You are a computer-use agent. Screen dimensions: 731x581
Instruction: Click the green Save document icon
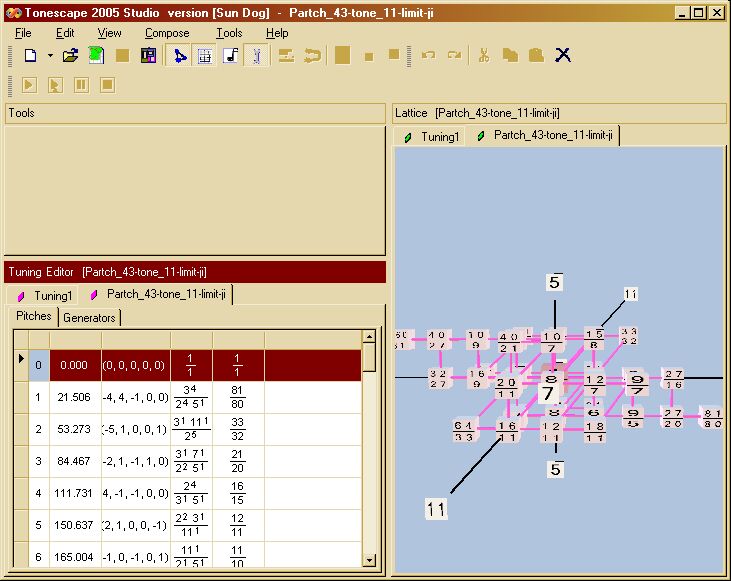tap(96, 56)
